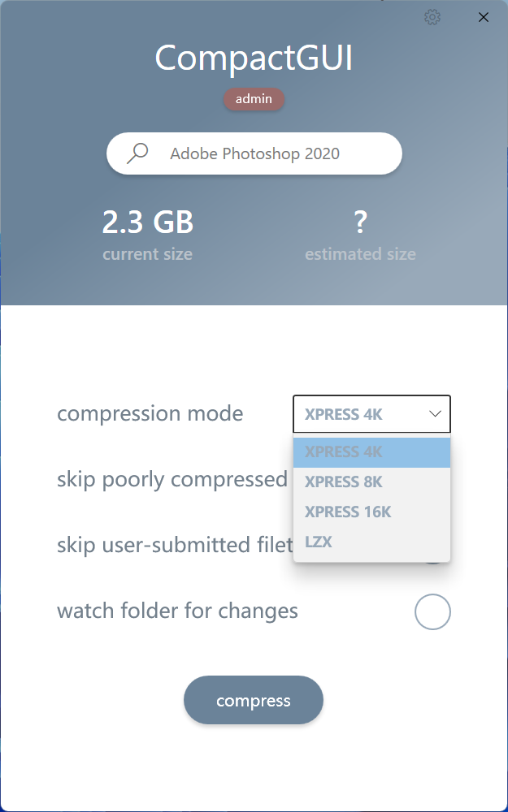The height and width of the screenshot is (812, 508).
Task: Open the settings gear icon
Action: [x=432, y=17]
